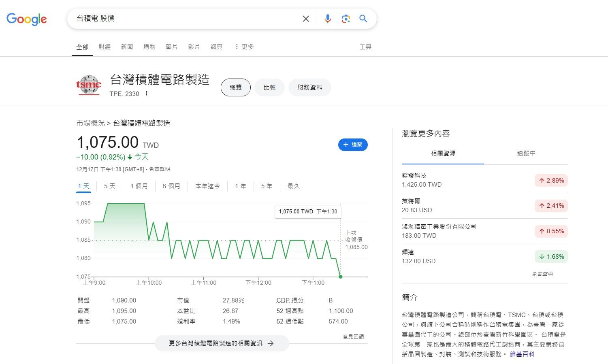Select the 最久 chart range
The height and width of the screenshot is (364, 608).
pos(293,186)
